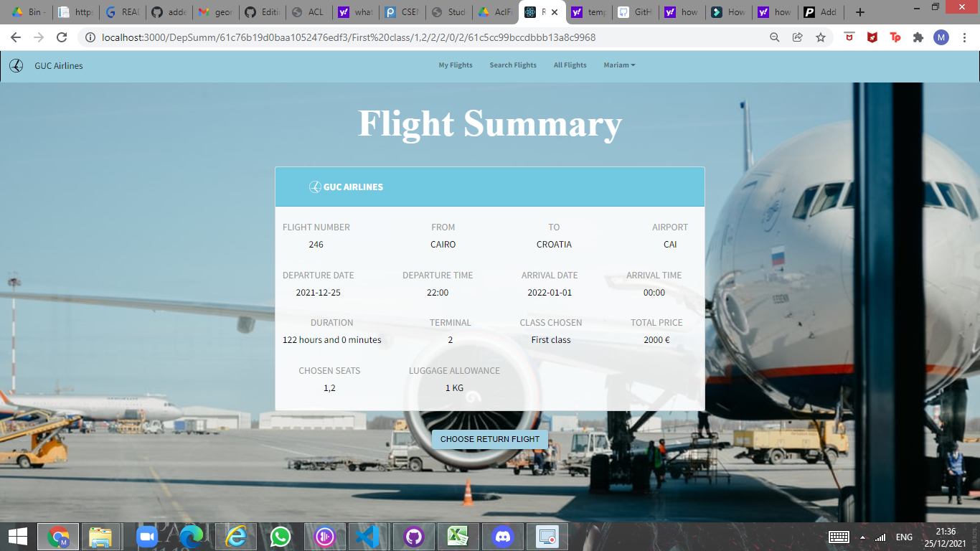Click the arrival date 2022-01-01
Viewport: 980px width, 551px height.
(x=550, y=293)
